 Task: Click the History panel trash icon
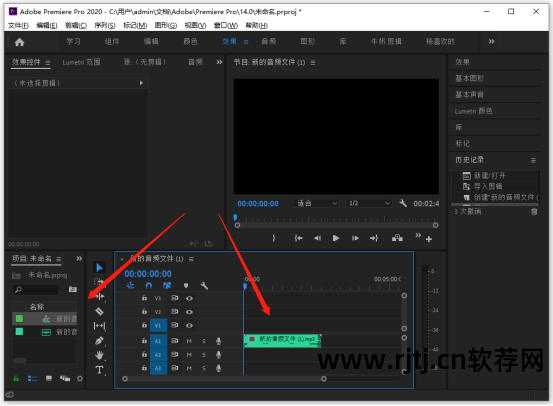coord(534,212)
